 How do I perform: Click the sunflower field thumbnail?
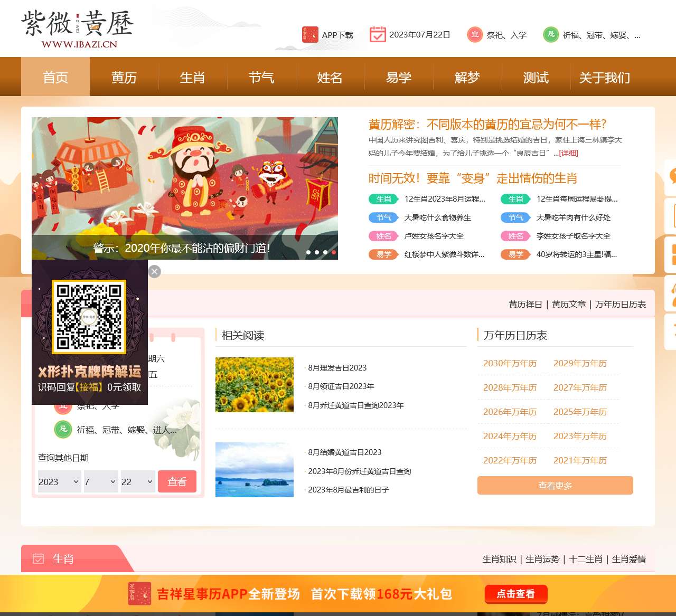pyautogui.click(x=255, y=385)
